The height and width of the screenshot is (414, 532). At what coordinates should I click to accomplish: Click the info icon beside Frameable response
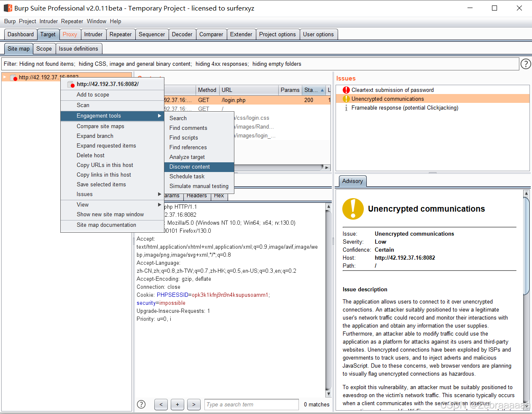346,108
